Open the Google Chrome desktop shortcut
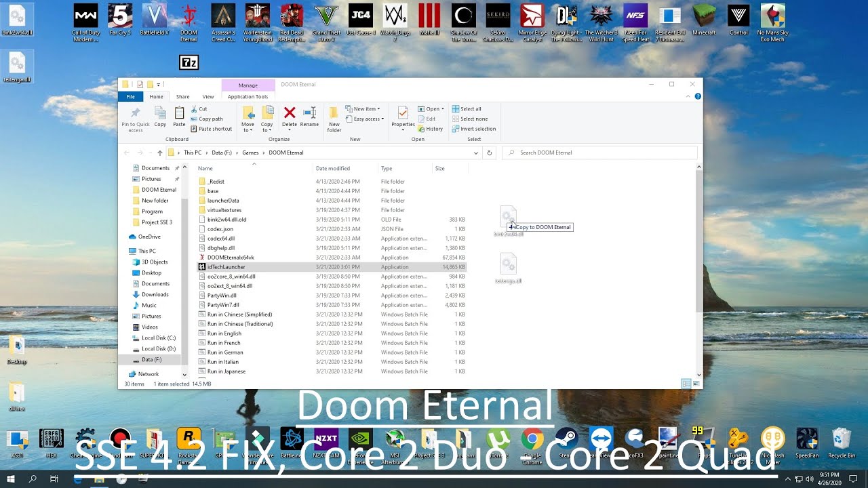Image resolution: width=868 pixels, height=488 pixels. [x=532, y=446]
